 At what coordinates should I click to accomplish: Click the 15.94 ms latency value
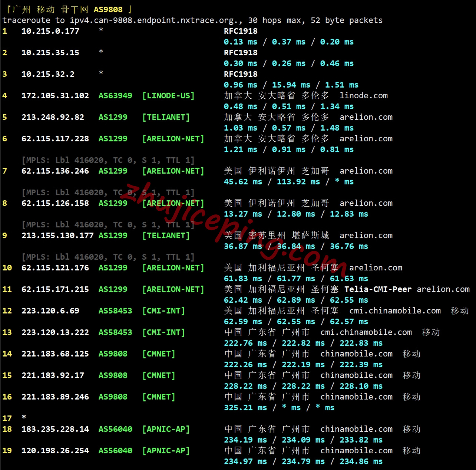291,85
